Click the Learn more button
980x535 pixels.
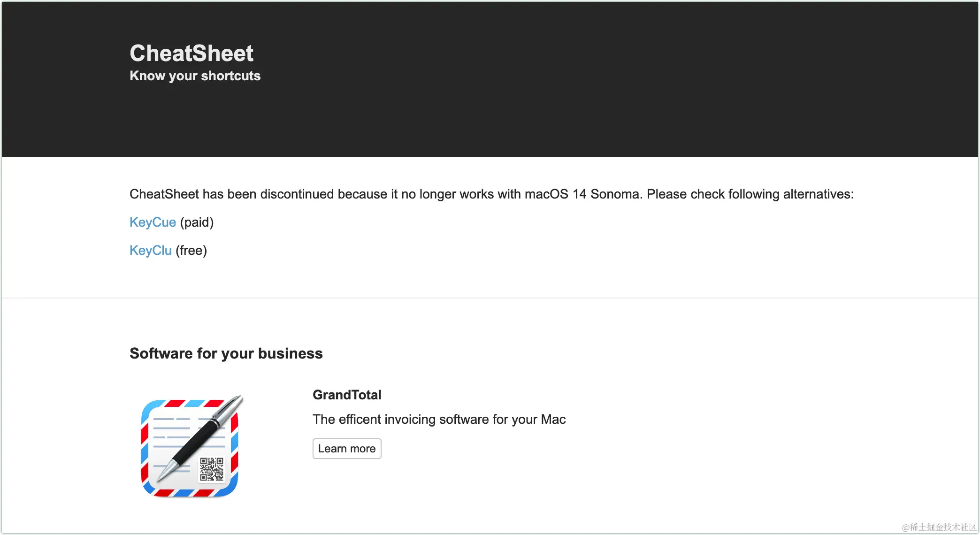[347, 449]
